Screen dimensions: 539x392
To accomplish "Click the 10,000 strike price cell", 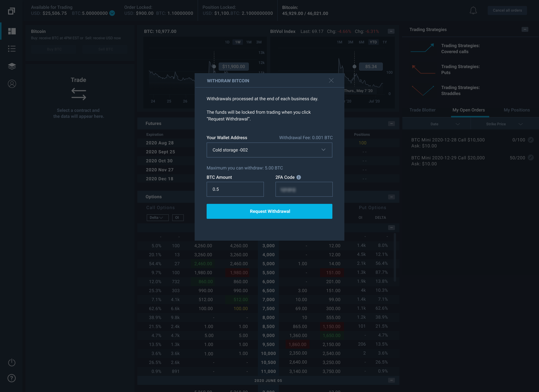I will tap(268, 353).
